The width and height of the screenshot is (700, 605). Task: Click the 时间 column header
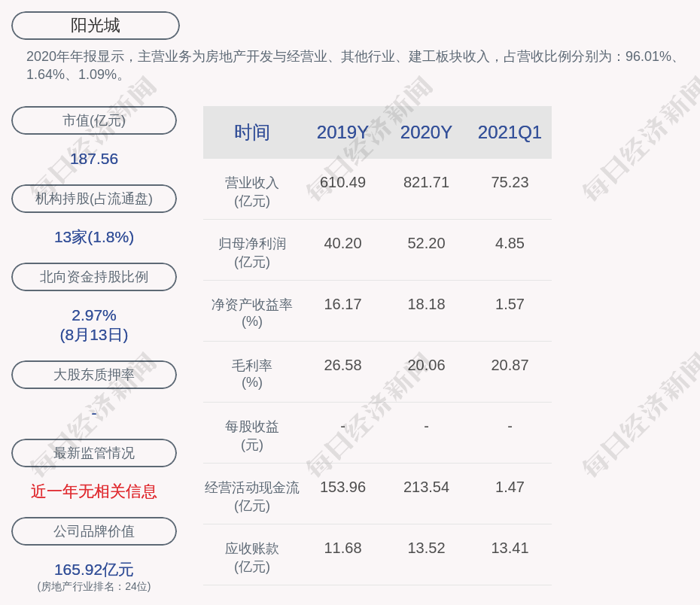[x=252, y=132]
